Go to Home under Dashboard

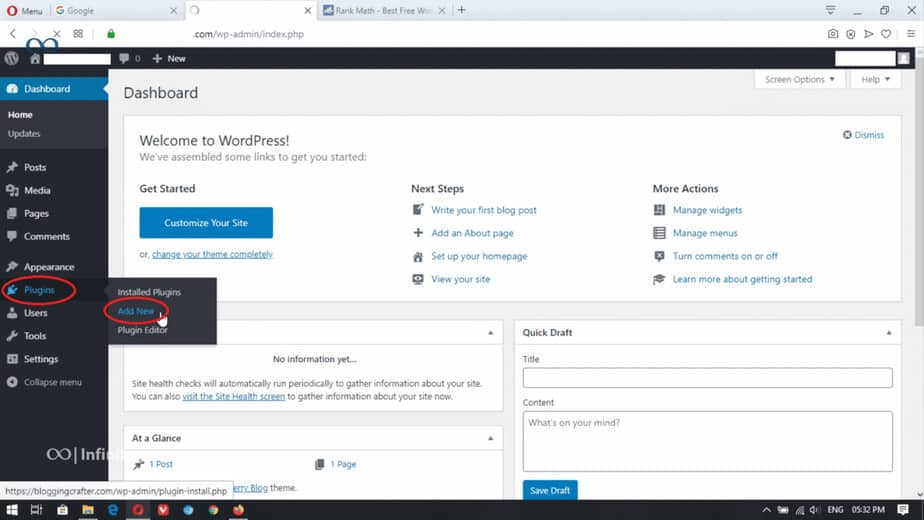click(x=20, y=115)
